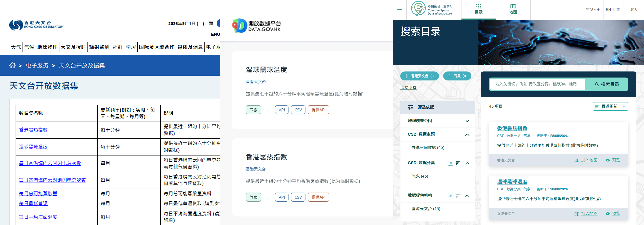The height and width of the screenshot is (225, 644).
Task: Click the DATA.GOV.HK logo
Action: pyautogui.click(x=256, y=26)
